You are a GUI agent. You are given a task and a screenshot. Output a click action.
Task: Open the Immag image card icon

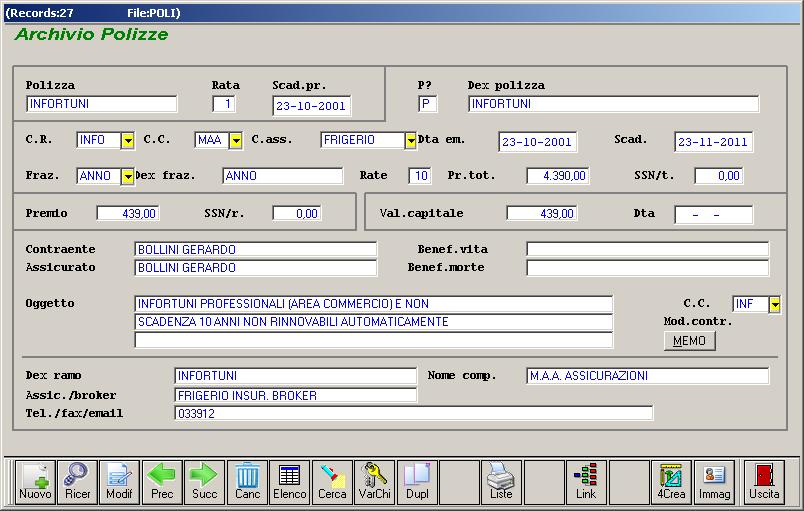(714, 482)
